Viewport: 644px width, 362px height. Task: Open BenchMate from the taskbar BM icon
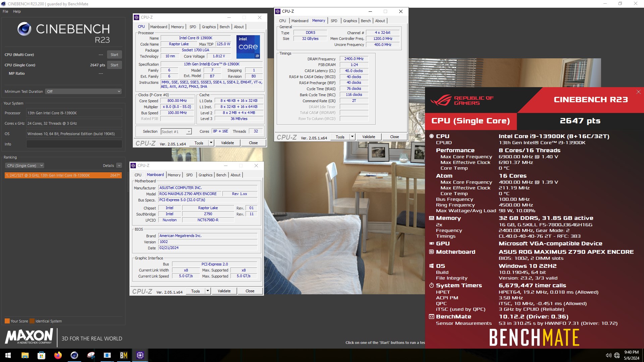pos(123,355)
